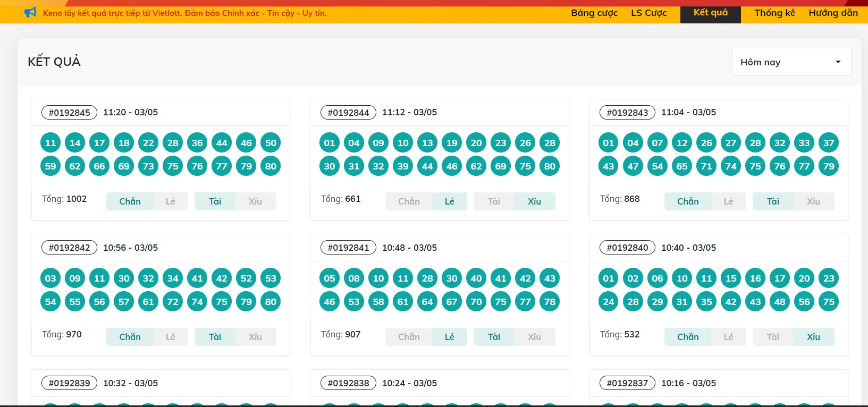Click ball 78 in draw #0192841

pyautogui.click(x=550, y=301)
